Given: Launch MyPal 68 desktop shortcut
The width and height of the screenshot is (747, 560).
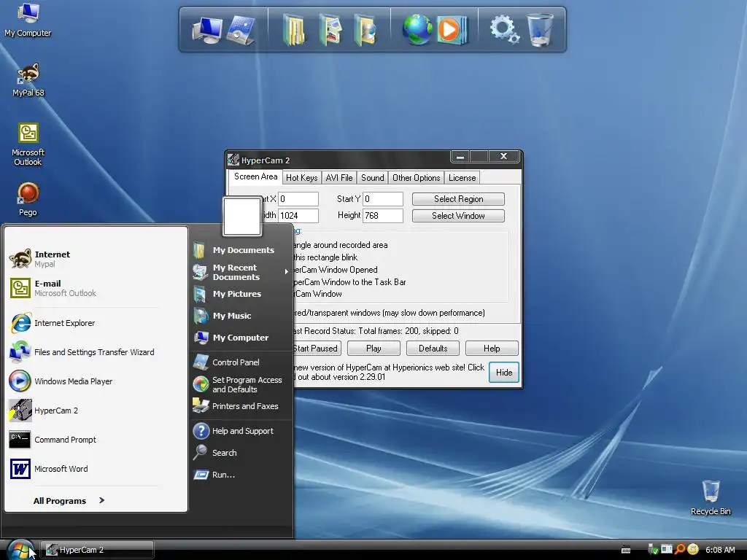Looking at the screenshot, I should (28, 80).
